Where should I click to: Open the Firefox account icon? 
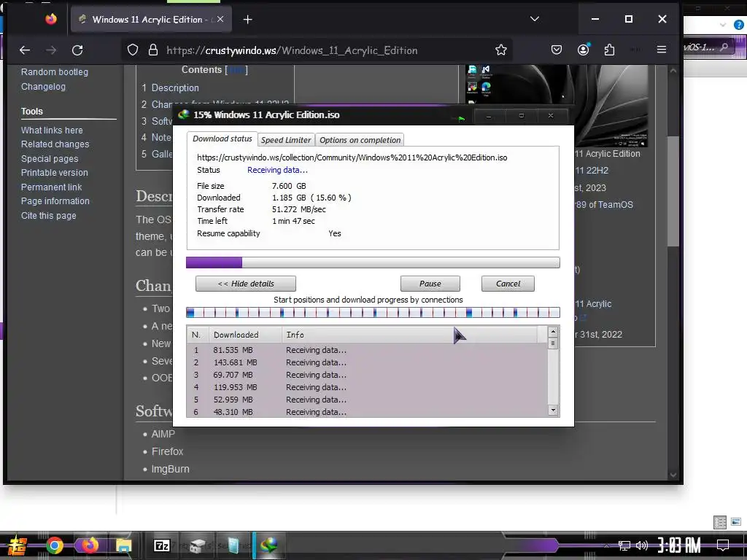point(583,50)
